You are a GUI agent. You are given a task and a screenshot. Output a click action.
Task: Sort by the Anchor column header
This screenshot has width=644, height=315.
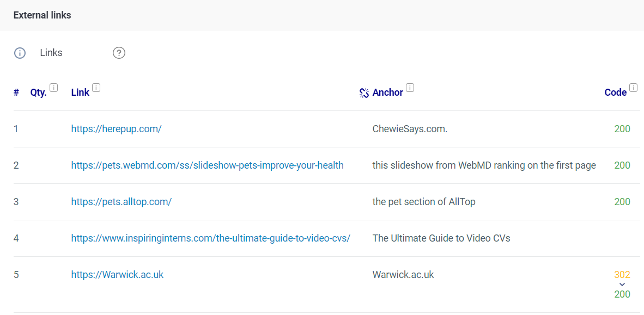(388, 92)
